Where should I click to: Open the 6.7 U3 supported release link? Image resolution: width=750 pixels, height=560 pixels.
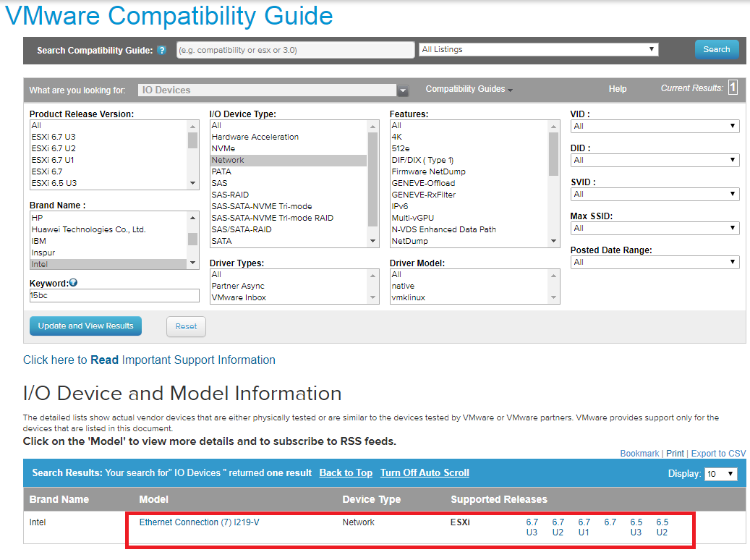tap(532, 527)
